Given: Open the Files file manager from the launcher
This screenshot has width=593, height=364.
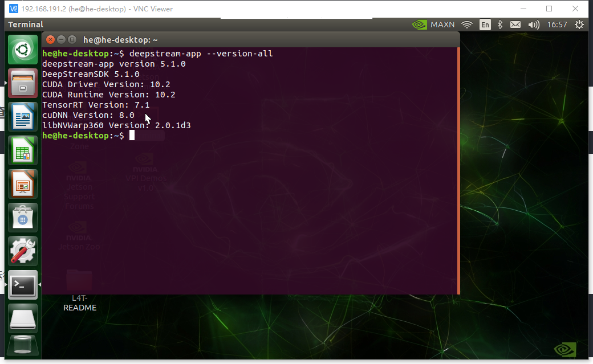Looking at the screenshot, I should pyautogui.click(x=22, y=83).
